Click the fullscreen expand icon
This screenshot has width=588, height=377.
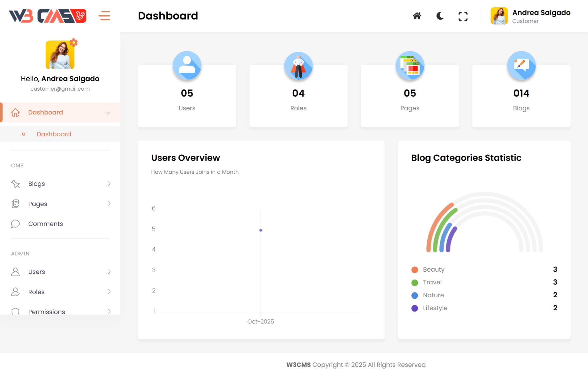click(x=463, y=17)
